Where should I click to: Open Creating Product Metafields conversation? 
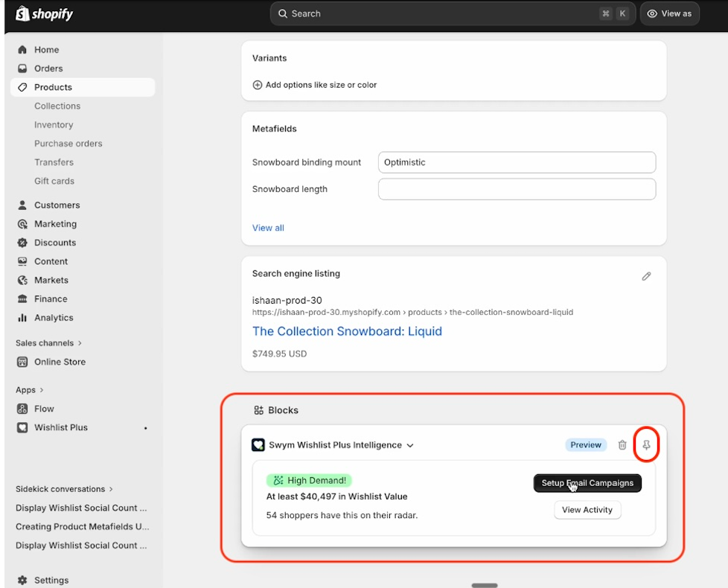point(82,527)
